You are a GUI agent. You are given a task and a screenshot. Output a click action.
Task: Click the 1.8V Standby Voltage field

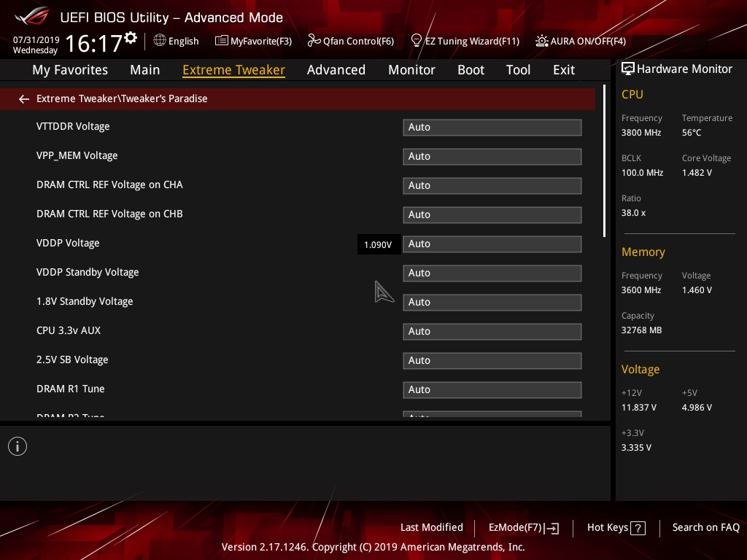(492, 303)
